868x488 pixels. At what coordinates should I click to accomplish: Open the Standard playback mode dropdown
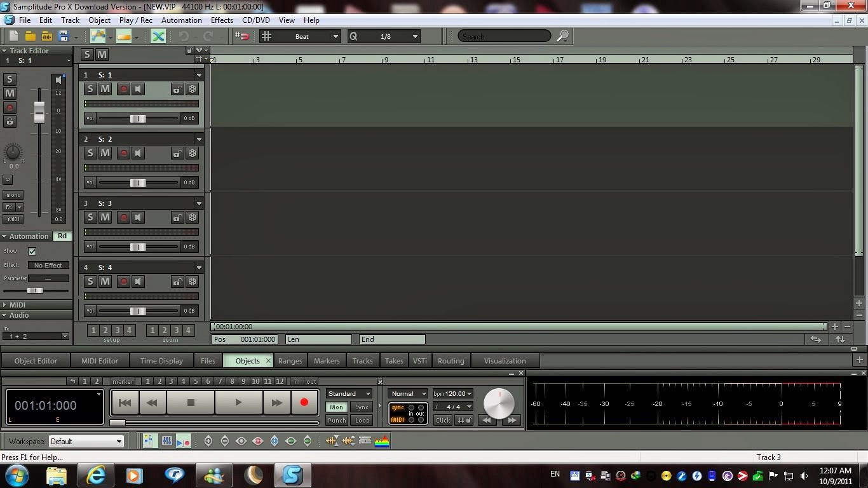(x=349, y=394)
